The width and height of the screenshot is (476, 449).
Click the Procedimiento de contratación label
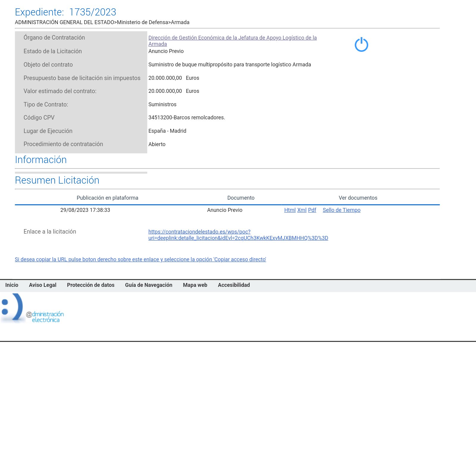[63, 144]
